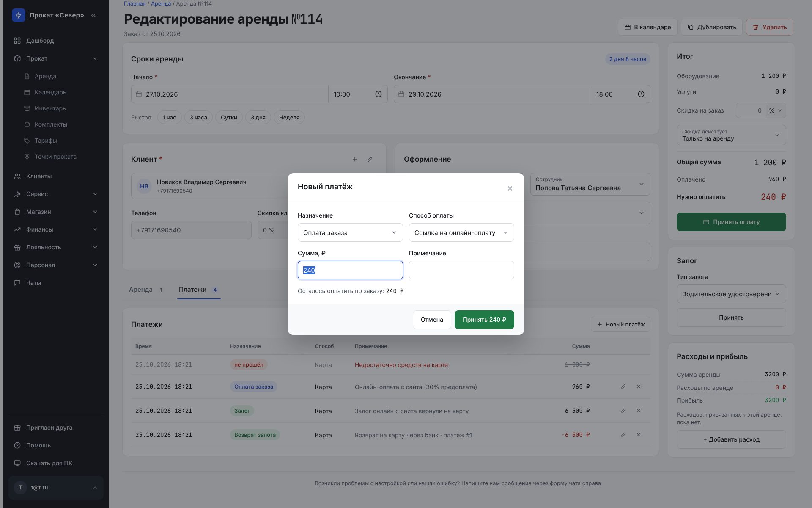Click the В календаре button
The width and height of the screenshot is (812, 508).
647,27
